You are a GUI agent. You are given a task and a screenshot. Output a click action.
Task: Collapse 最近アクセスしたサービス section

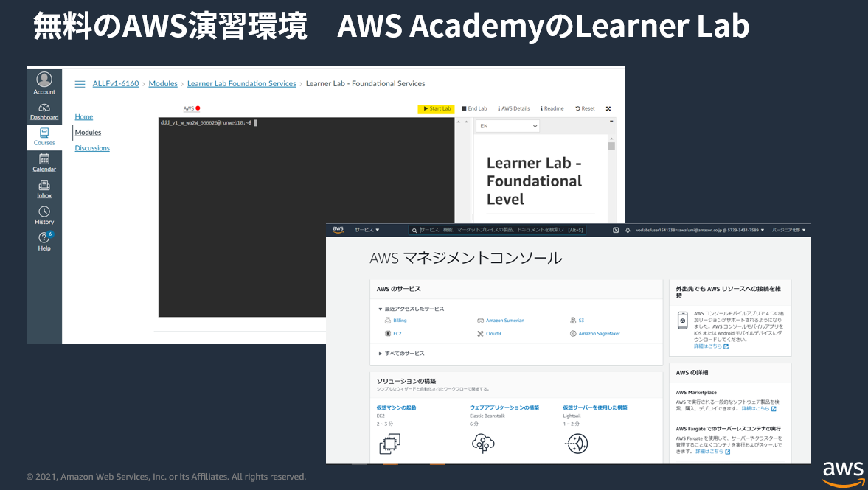[412, 309]
